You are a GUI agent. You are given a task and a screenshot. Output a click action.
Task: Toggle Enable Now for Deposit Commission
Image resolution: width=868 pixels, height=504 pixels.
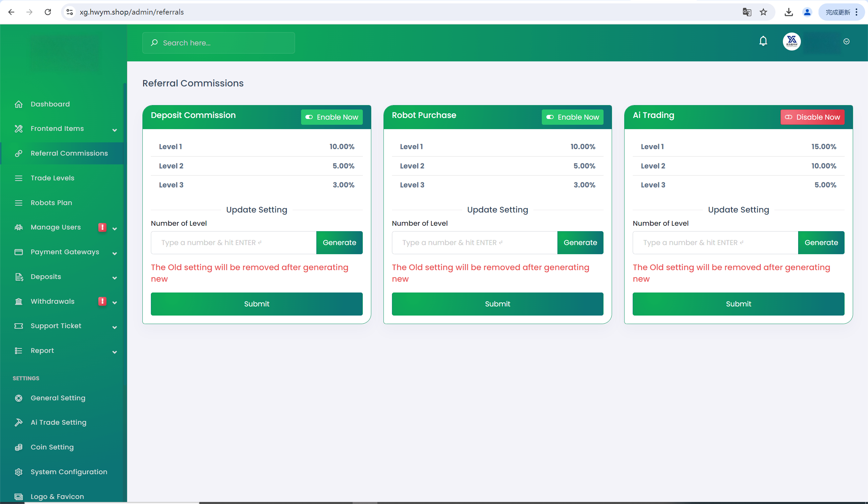[331, 117]
